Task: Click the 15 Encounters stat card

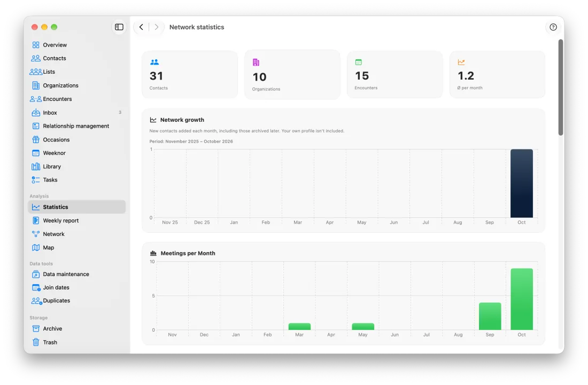Action: pyautogui.click(x=395, y=75)
